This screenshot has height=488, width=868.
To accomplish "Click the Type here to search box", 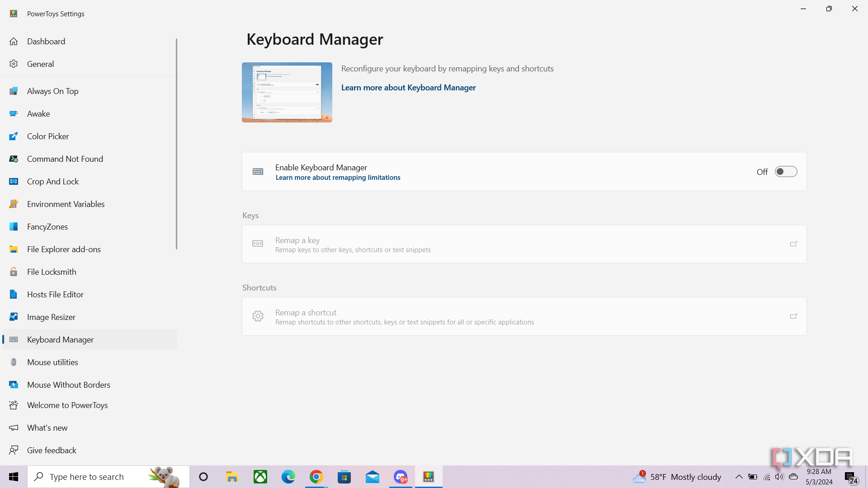I will 108,477.
